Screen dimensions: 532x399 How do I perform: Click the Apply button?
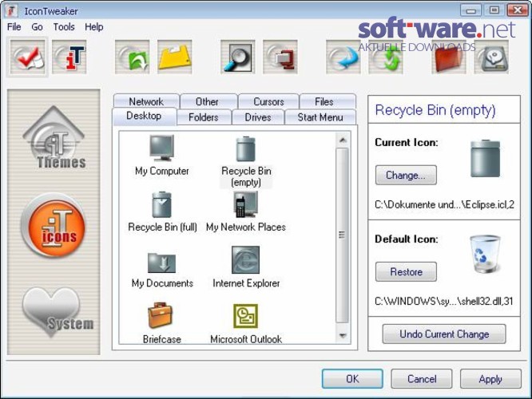pos(490,379)
